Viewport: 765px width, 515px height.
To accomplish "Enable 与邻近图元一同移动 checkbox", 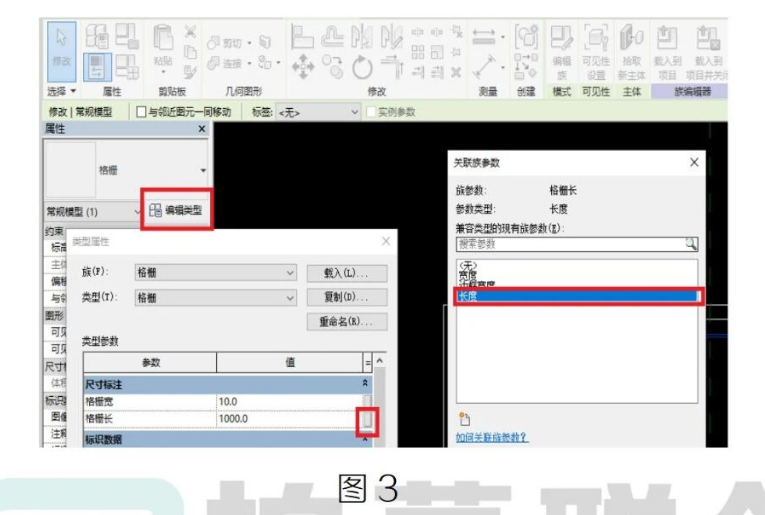I will (x=141, y=112).
